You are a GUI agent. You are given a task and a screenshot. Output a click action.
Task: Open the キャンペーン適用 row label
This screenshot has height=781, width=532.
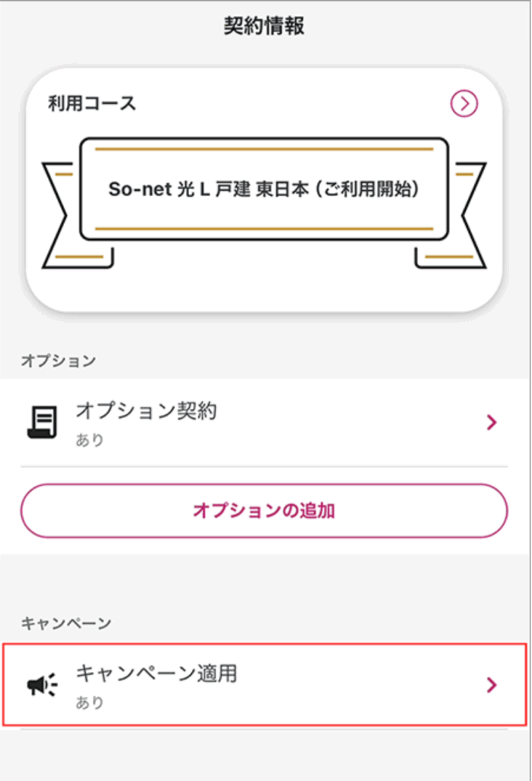[x=155, y=673]
